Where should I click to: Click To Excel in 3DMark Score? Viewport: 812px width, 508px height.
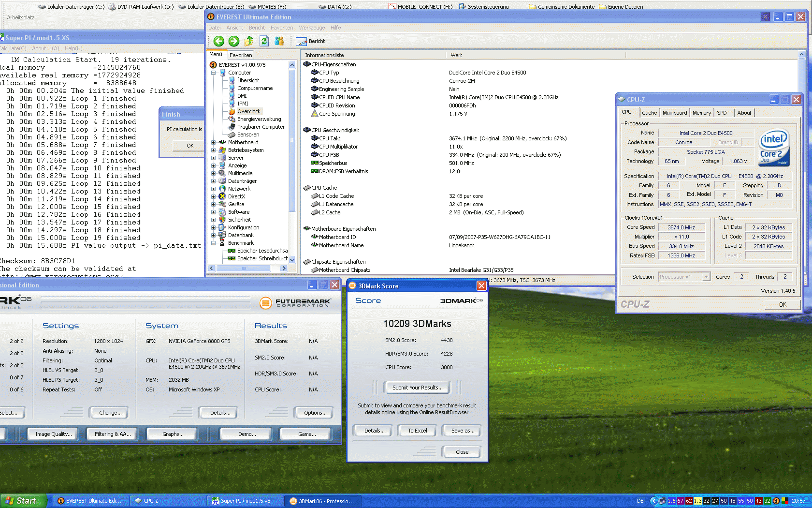pos(417,431)
